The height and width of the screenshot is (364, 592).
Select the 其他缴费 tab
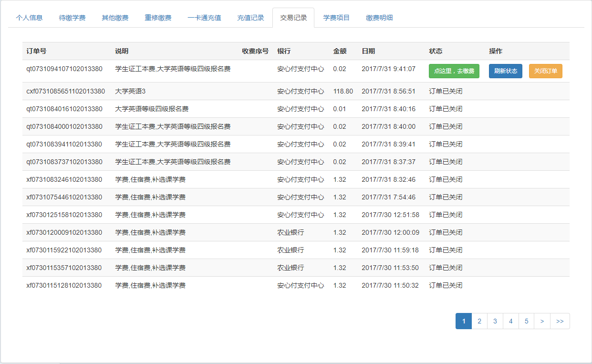(115, 17)
